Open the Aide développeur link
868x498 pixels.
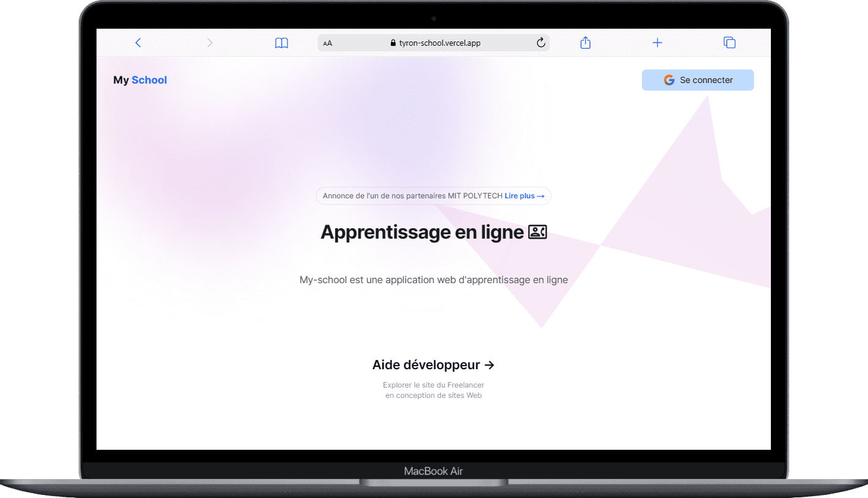tap(434, 365)
